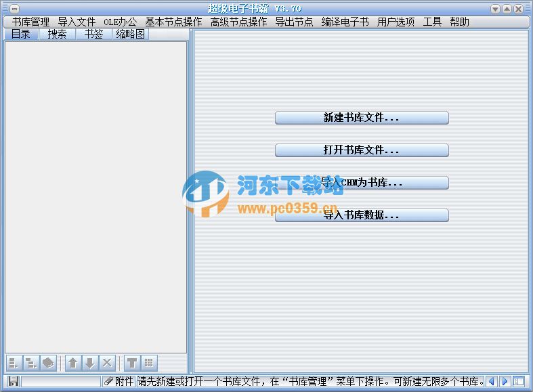Move node up with the up arrow icon

(73, 363)
